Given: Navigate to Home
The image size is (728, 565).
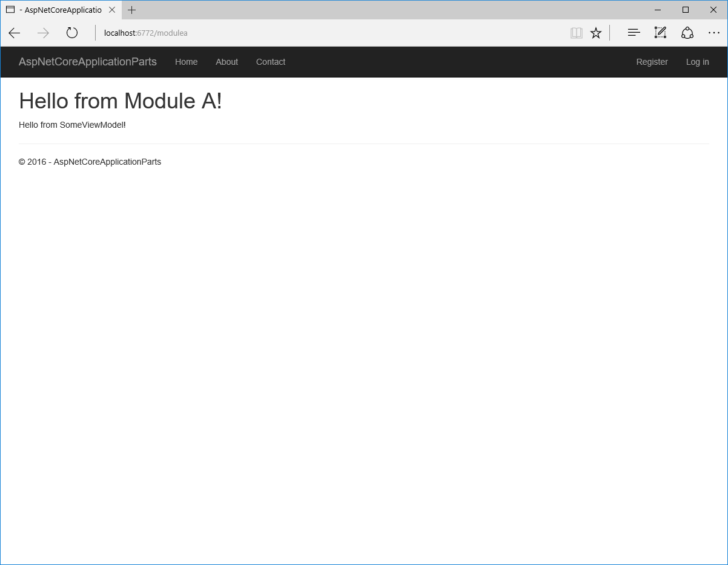Looking at the screenshot, I should [x=186, y=62].
